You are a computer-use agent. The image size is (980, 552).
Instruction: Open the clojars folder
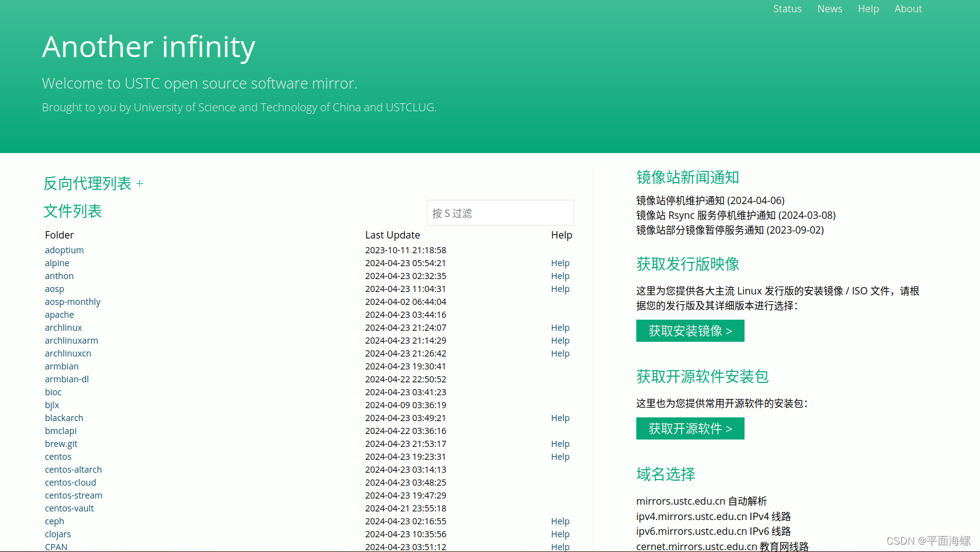click(x=58, y=534)
